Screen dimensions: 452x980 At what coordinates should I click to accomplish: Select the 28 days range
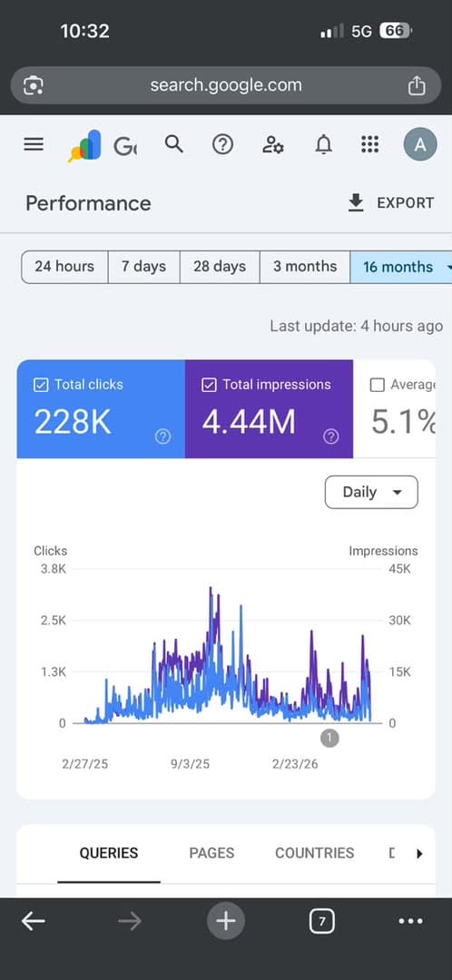[x=220, y=267]
